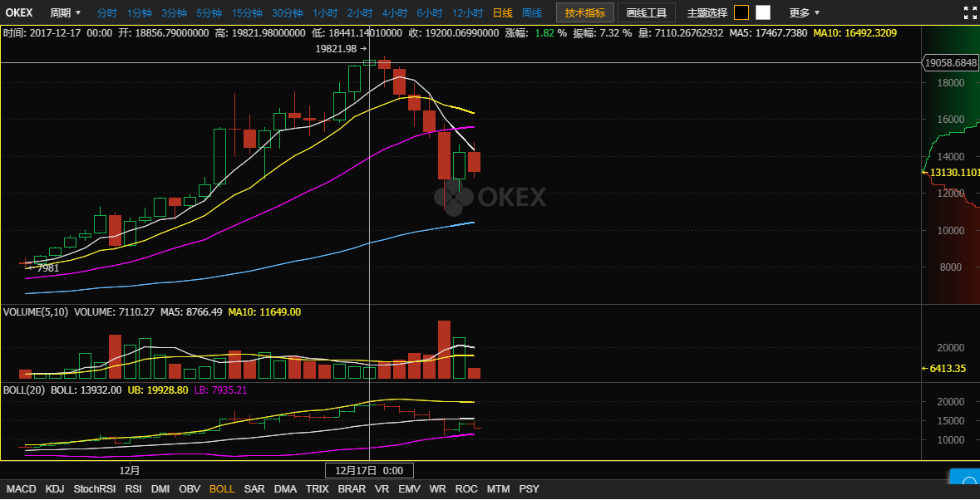
Task: Switch to the 日线 daily timeframe
Action: pyautogui.click(x=502, y=12)
